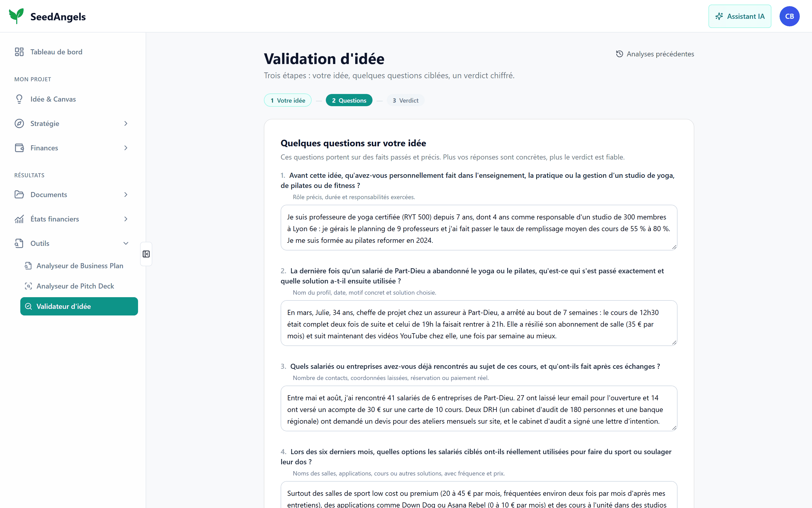Select step 2 Questions

[x=349, y=101]
